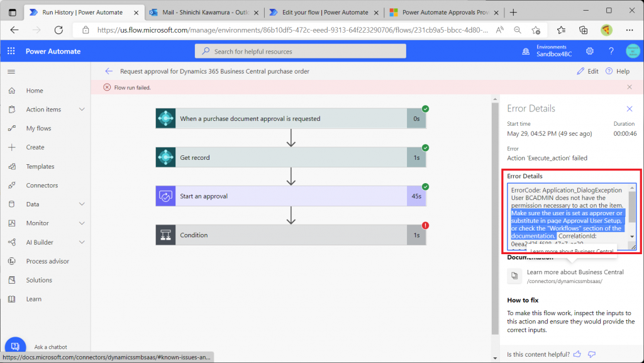
Task: Open the browser Settings and more menu
Action: tap(630, 30)
